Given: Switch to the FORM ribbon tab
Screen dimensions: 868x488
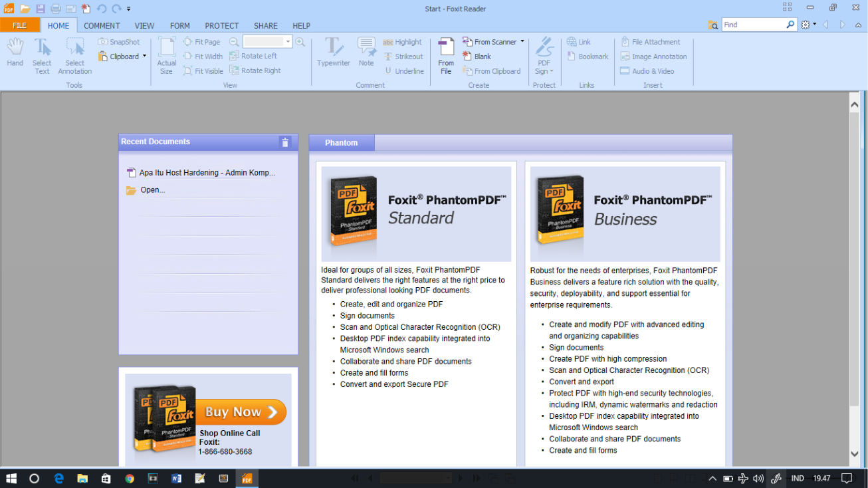Looking at the screenshot, I should point(179,25).
